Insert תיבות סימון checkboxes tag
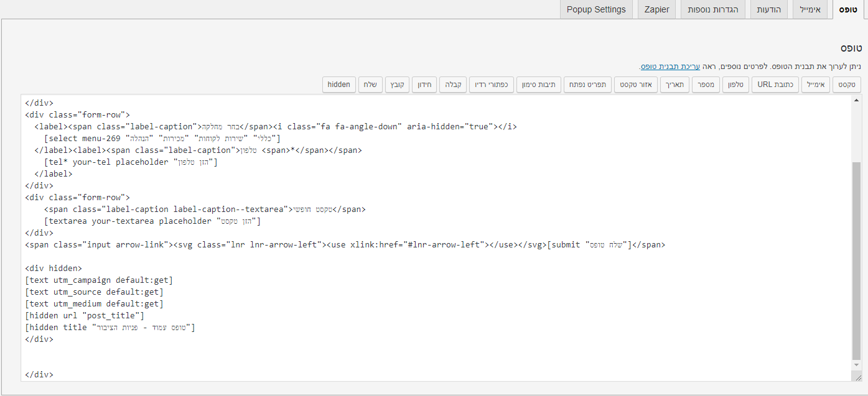The height and width of the screenshot is (396, 868). click(x=539, y=85)
